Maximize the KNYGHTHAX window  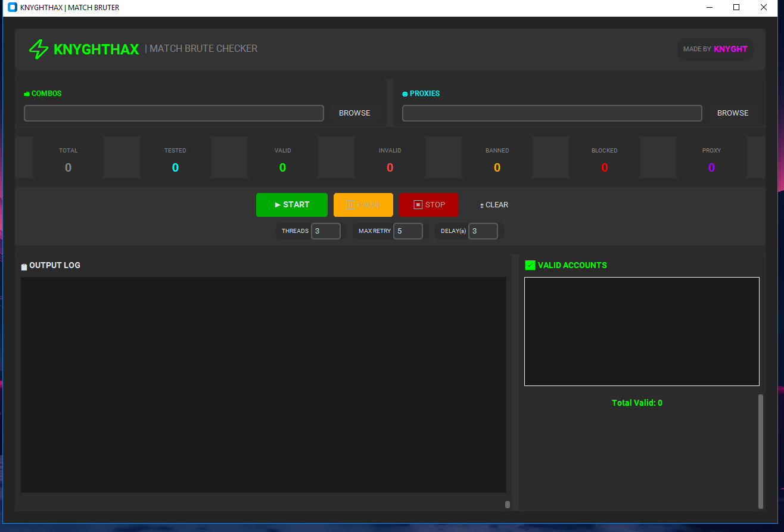tap(736, 8)
